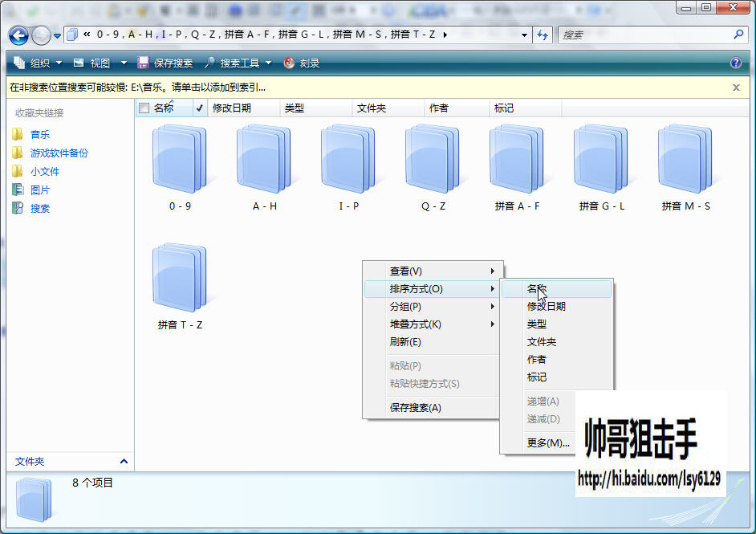Tick the select-all checkbox beside 名称
This screenshot has width=756, height=534.
click(144, 108)
